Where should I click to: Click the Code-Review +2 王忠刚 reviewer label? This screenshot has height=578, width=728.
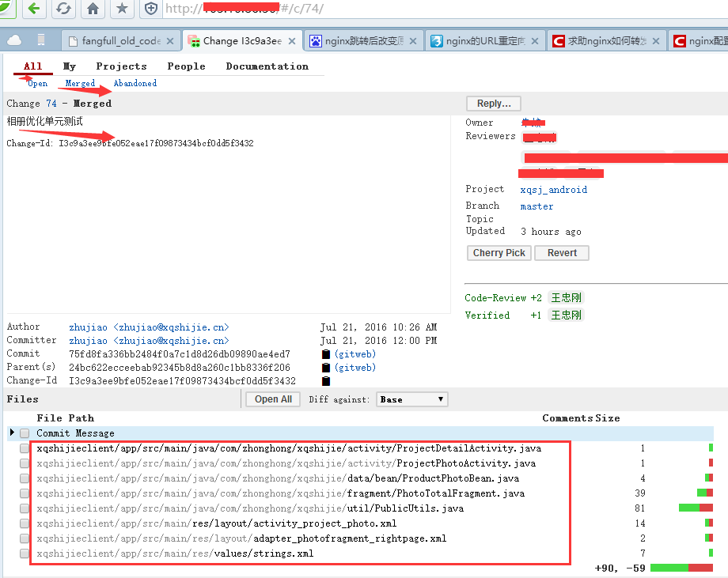click(566, 298)
